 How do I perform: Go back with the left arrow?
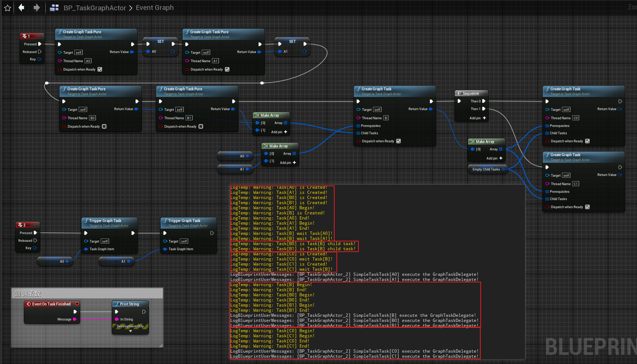(22, 8)
